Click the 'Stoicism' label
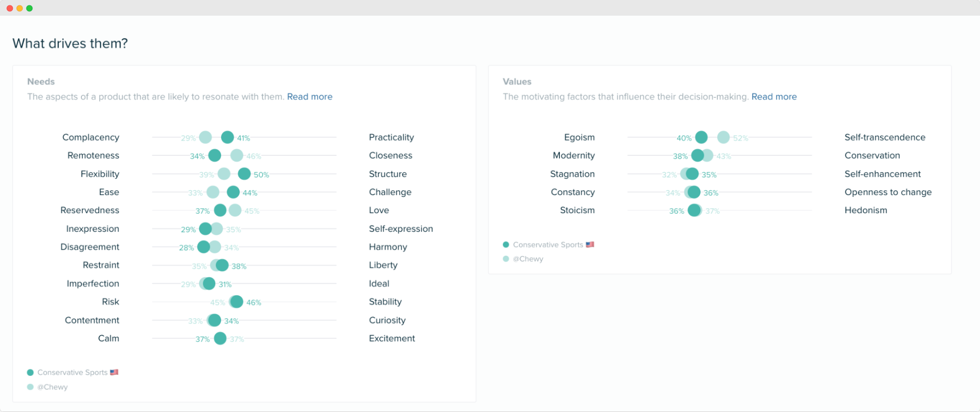980x412 pixels. pos(578,210)
